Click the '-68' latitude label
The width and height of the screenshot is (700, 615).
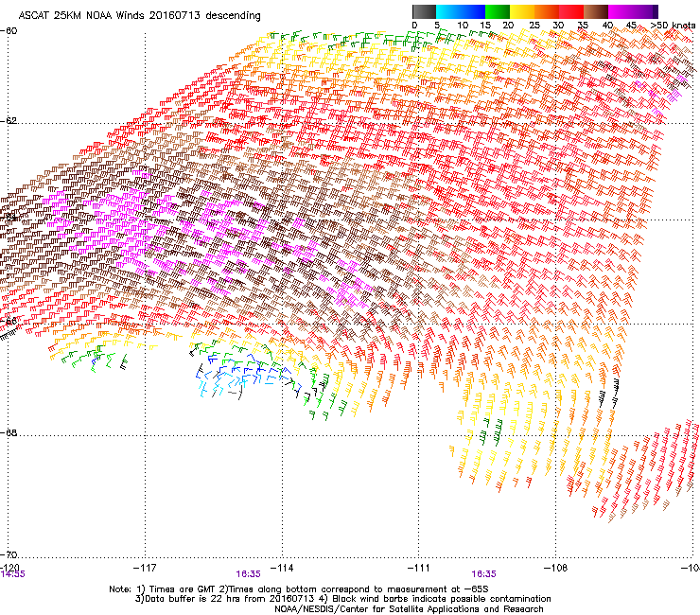point(9,432)
